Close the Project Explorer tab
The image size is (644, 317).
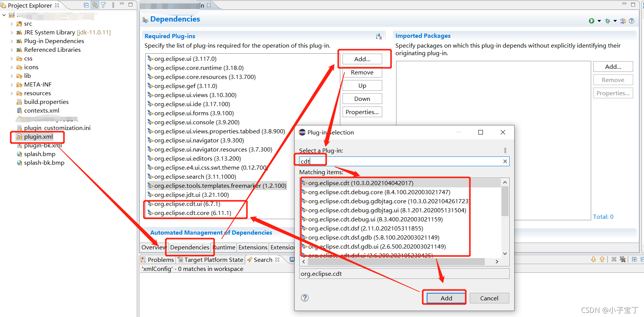[x=57, y=5]
